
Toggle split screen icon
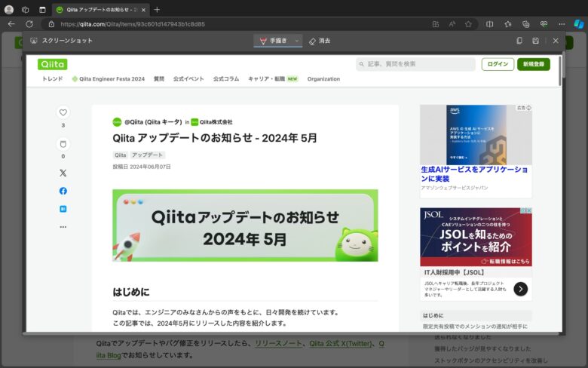click(490, 24)
